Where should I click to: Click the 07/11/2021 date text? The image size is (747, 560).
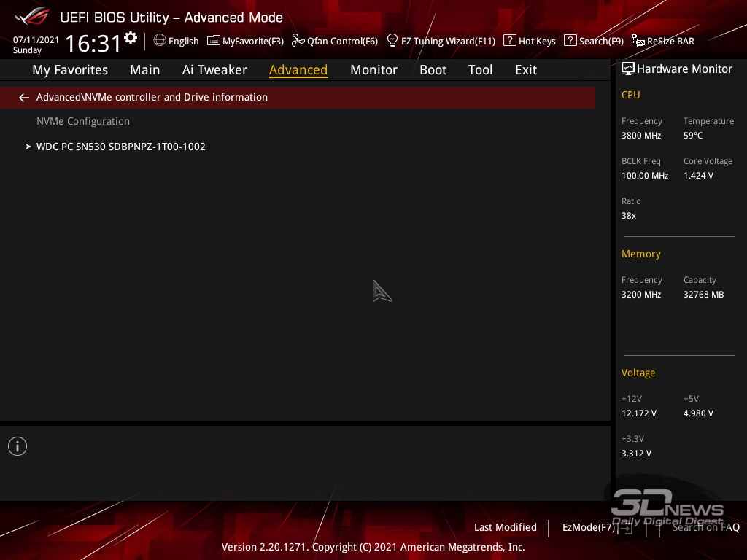click(x=36, y=40)
